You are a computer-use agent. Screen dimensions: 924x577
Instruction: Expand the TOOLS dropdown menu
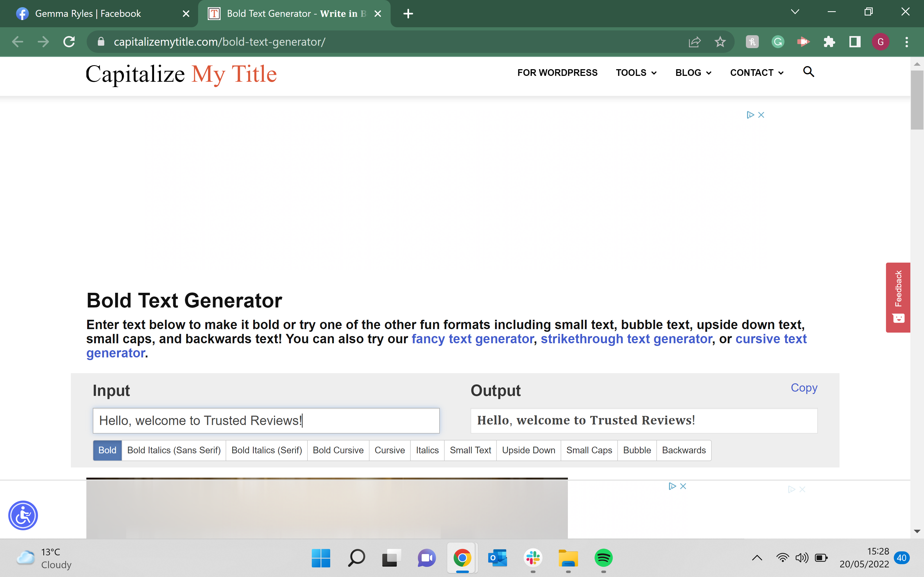click(x=636, y=72)
